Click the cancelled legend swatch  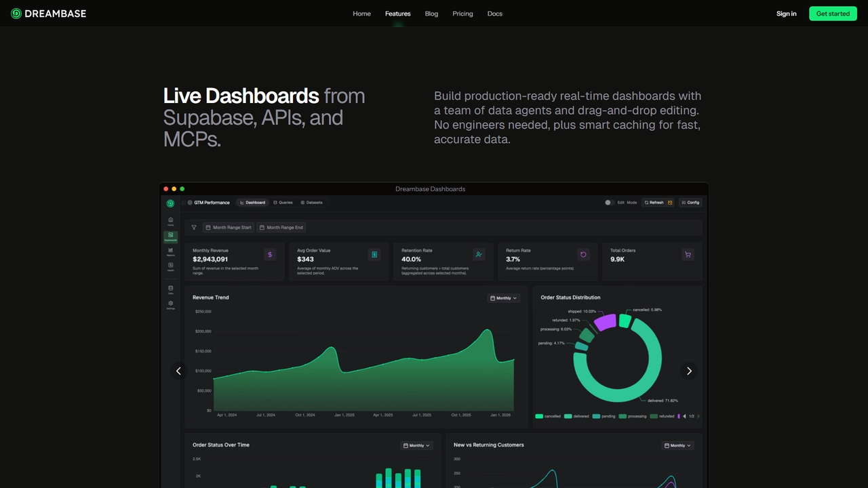539,416
